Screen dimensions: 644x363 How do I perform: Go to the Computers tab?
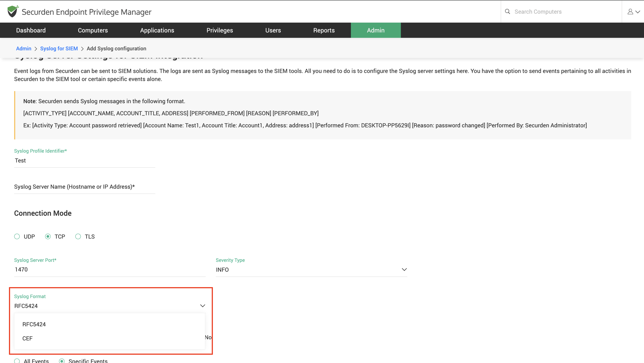point(93,30)
